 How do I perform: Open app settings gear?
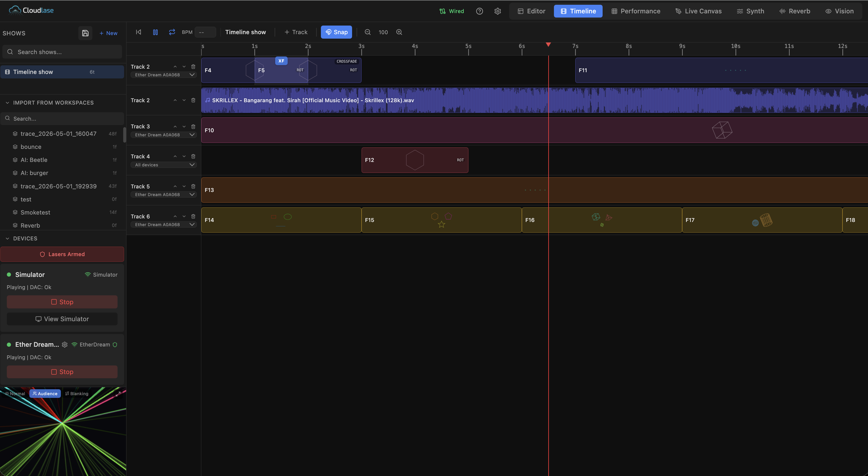pyautogui.click(x=498, y=11)
